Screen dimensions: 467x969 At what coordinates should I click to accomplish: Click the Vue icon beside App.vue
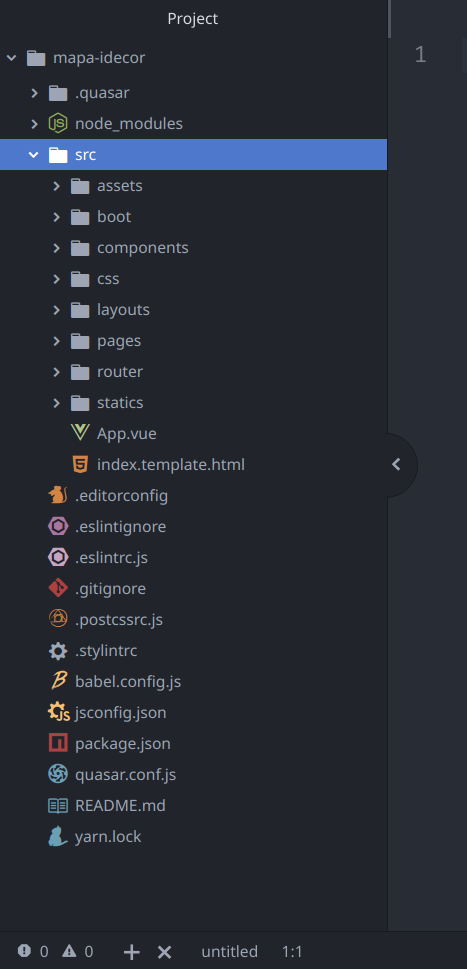(80, 433)
